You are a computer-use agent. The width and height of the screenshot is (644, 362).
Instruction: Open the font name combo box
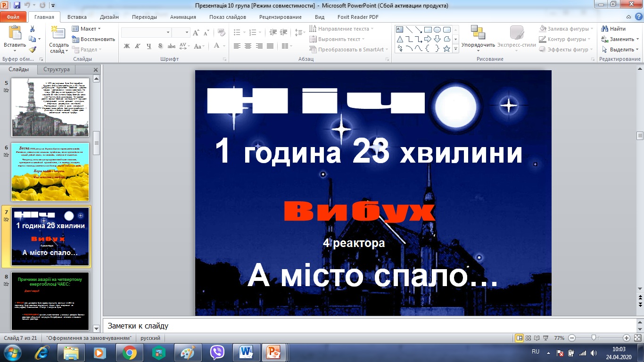pos(146,33)
